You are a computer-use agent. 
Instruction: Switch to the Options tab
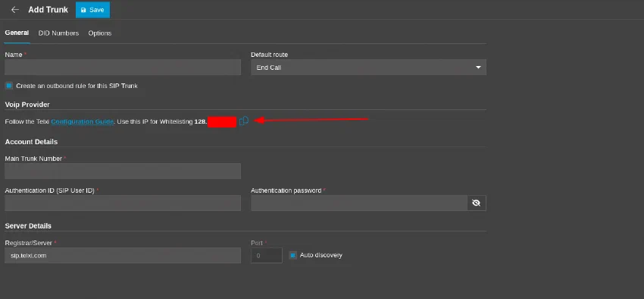click(x=100, y=33)
